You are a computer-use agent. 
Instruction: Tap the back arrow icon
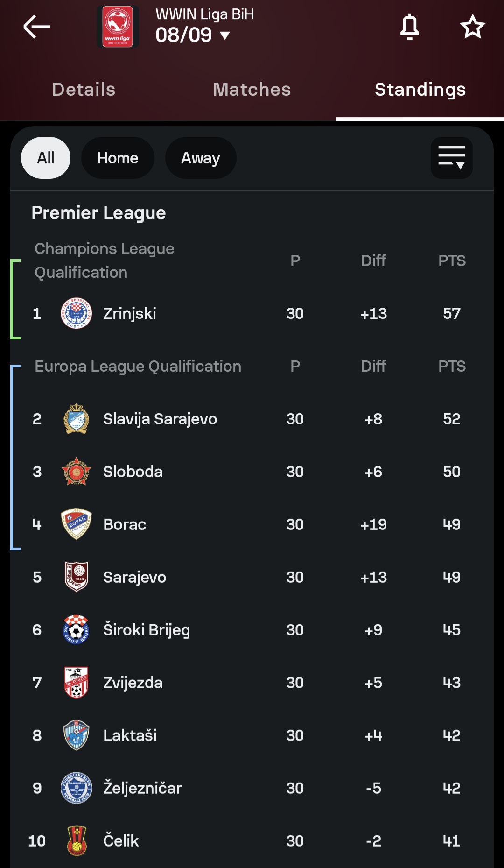(x=37, y=27)
